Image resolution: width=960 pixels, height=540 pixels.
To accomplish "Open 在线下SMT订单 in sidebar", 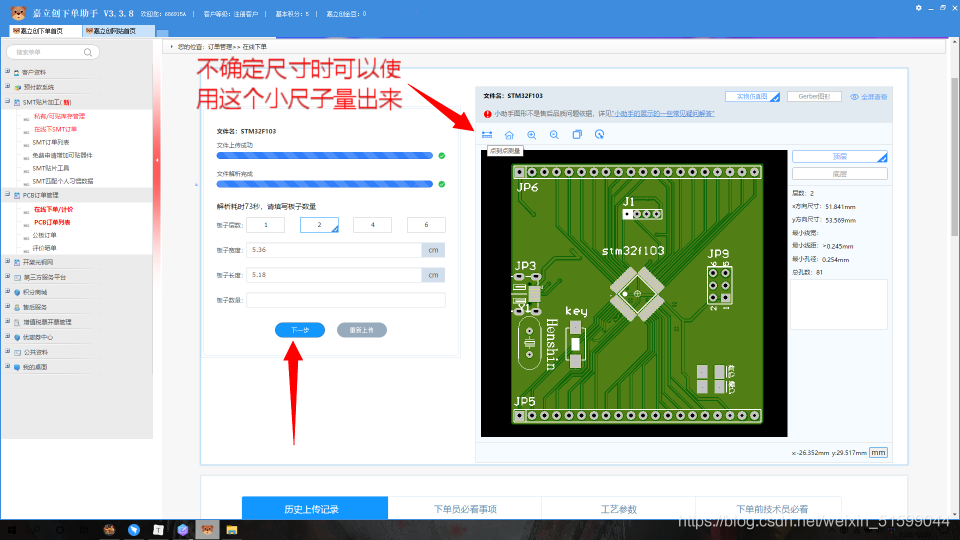I will click(x=55, y=129).
